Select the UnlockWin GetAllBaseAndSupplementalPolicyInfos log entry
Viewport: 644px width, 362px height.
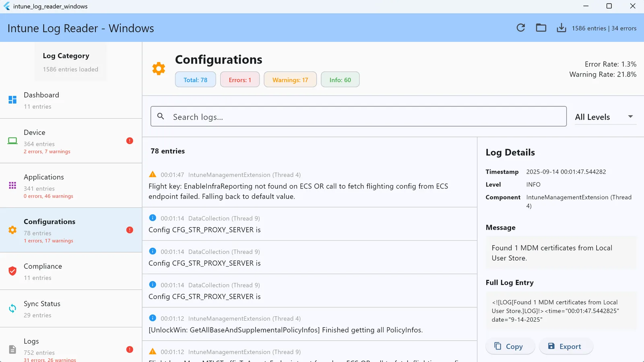[x=310, y=324]
